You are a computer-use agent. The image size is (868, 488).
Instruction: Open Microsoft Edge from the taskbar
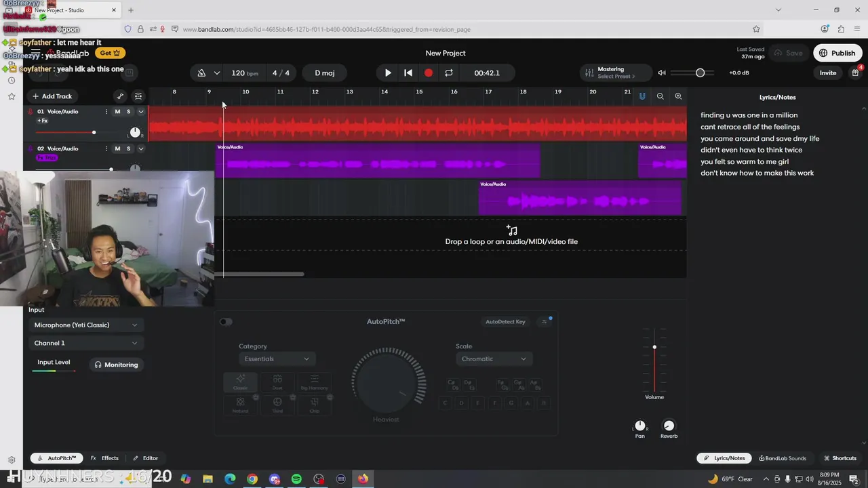point(230,479)
